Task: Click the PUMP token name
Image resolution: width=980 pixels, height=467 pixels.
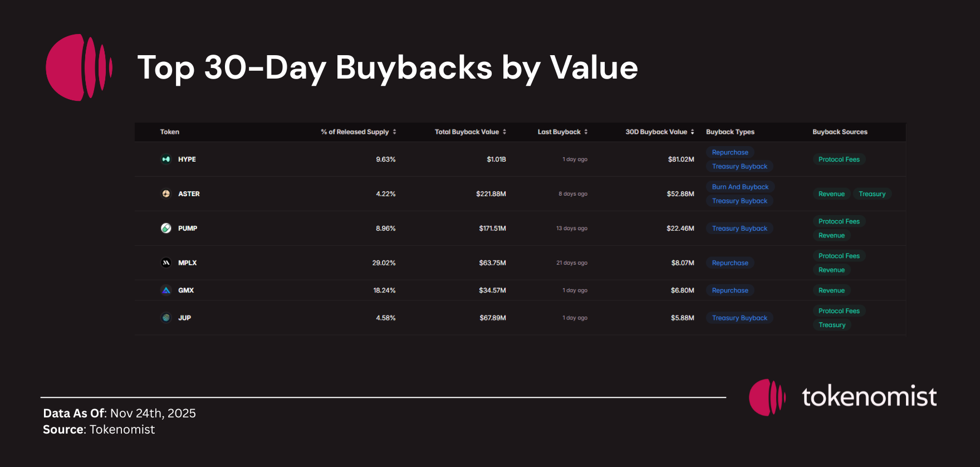Action: coord(188,228)
